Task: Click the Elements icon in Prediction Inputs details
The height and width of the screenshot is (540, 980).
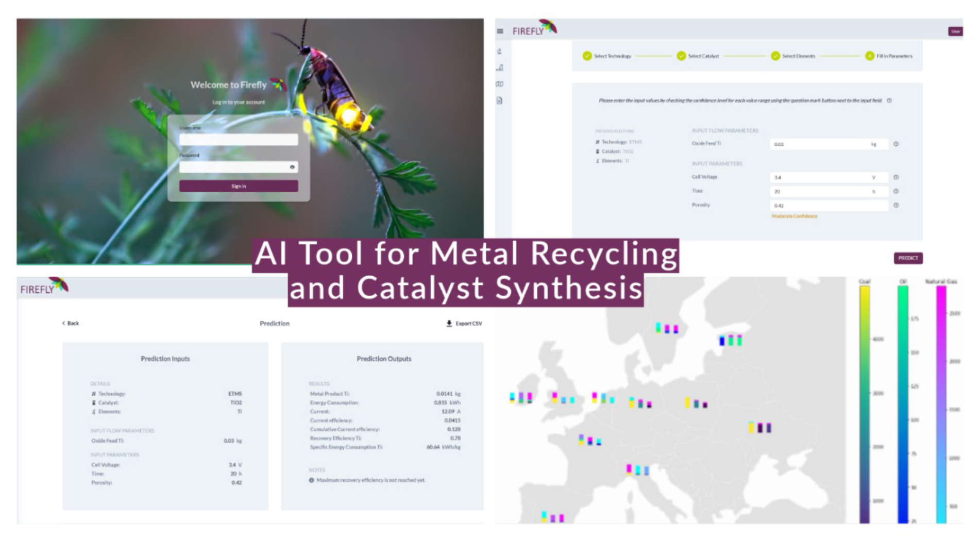Action: click(94, 412)
